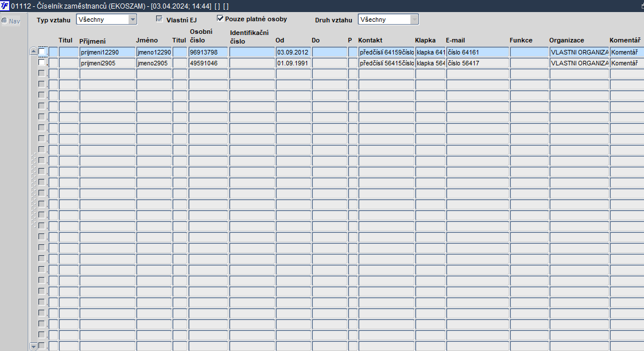Click the Funkce field of prijmeni12290 row
This screenshot has height=351, width=644.
(x=529, y=52)
